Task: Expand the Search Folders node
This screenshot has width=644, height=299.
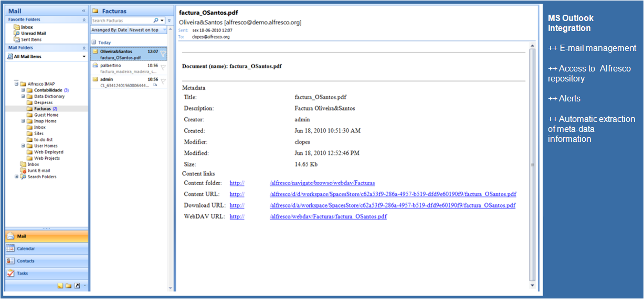Action: tap(16, 177)
